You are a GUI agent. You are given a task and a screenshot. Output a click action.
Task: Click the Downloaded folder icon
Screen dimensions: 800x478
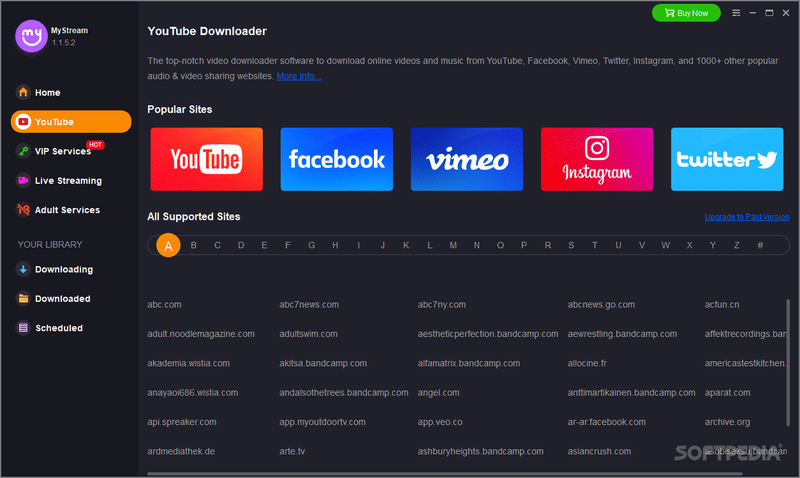(23, 298)
